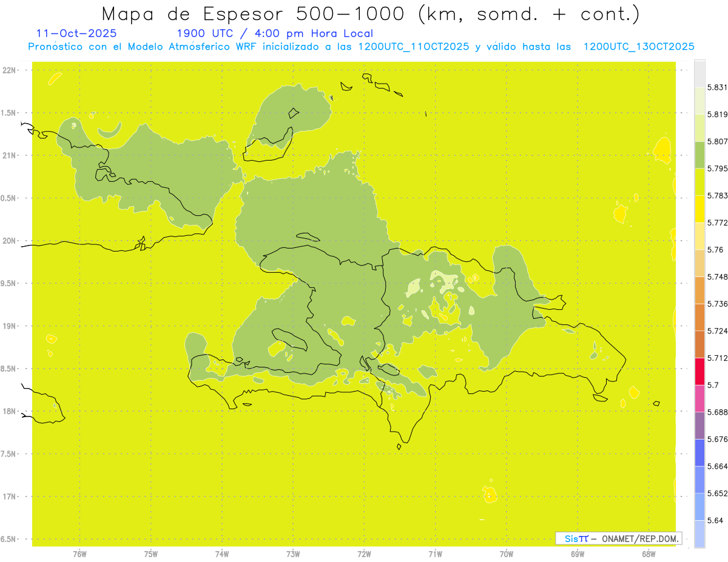Select the latitude label '0.5N'
The height and width of the screenshot is (562, 728).
[x=9, y=198]
